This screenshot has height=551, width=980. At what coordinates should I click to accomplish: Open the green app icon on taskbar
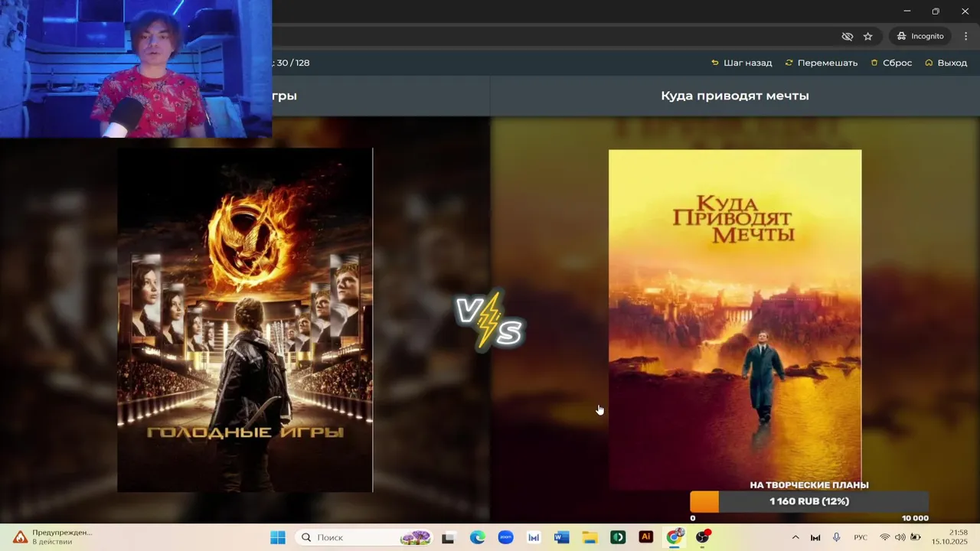[x=618, y=537]
